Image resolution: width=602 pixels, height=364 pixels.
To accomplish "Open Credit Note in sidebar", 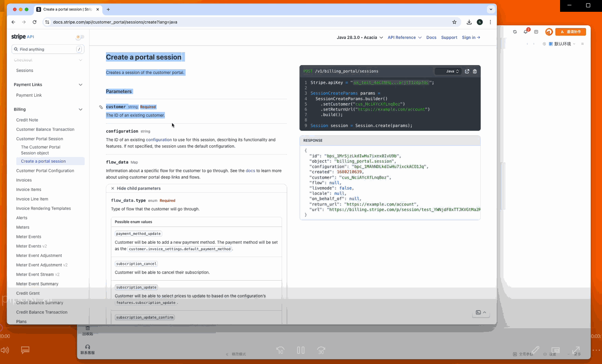I will (x=27, y=120).
